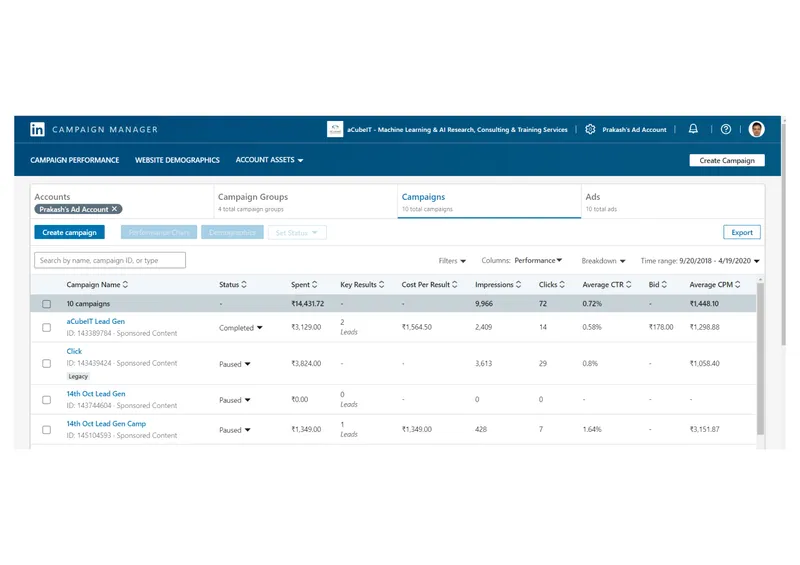The image size is (800, 565).
Task: Check the 14th Oct Lead Gen Camp checkbox
Action: pyautogui.click(x=46, y=430)
